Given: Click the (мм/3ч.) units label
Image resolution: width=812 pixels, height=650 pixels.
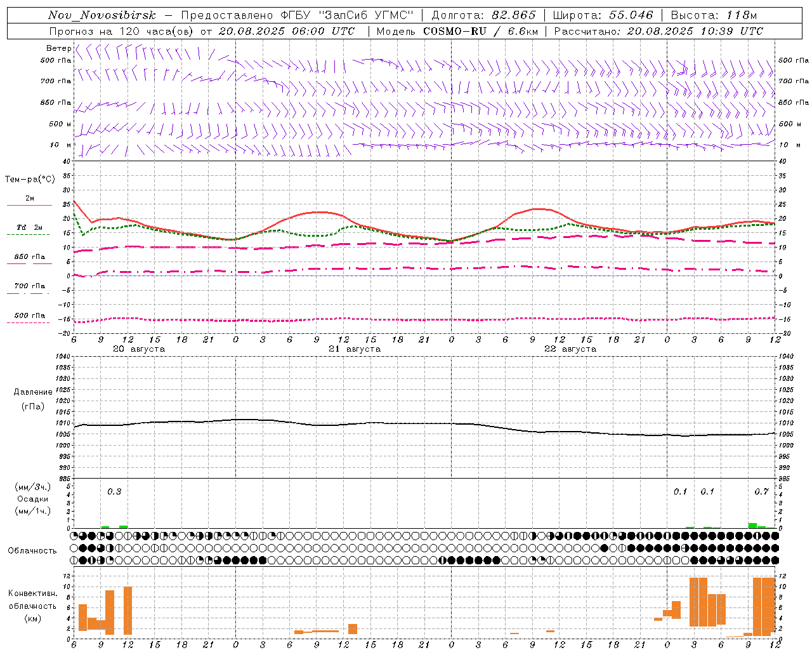Looking at the screenshot, I should [33, 487].
